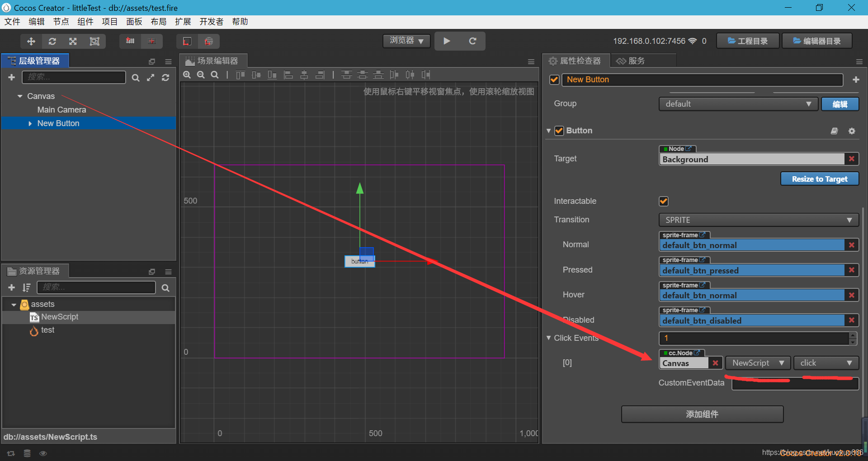
Task: Switch to the 属性检查器 tab
Action: click(x=576, y=61)
